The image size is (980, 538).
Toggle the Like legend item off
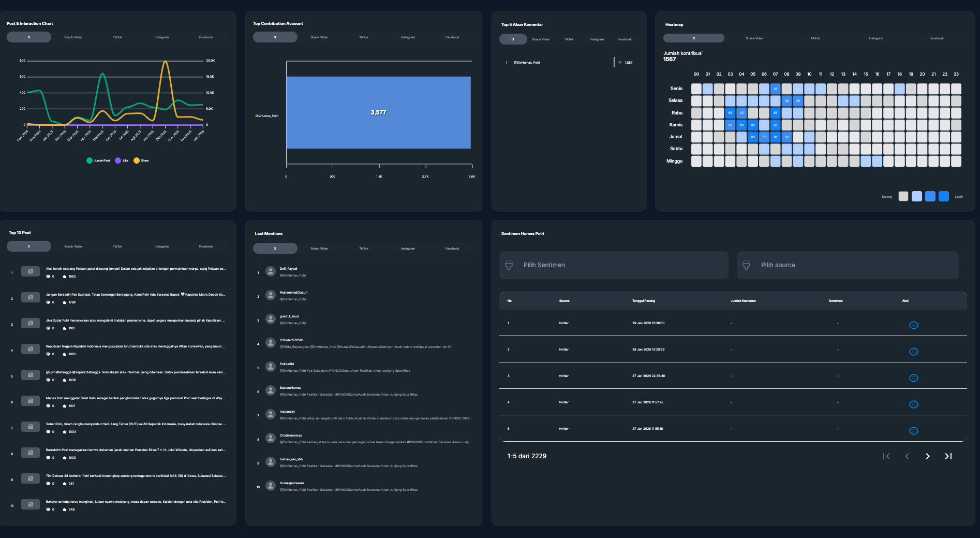[123, 161]
